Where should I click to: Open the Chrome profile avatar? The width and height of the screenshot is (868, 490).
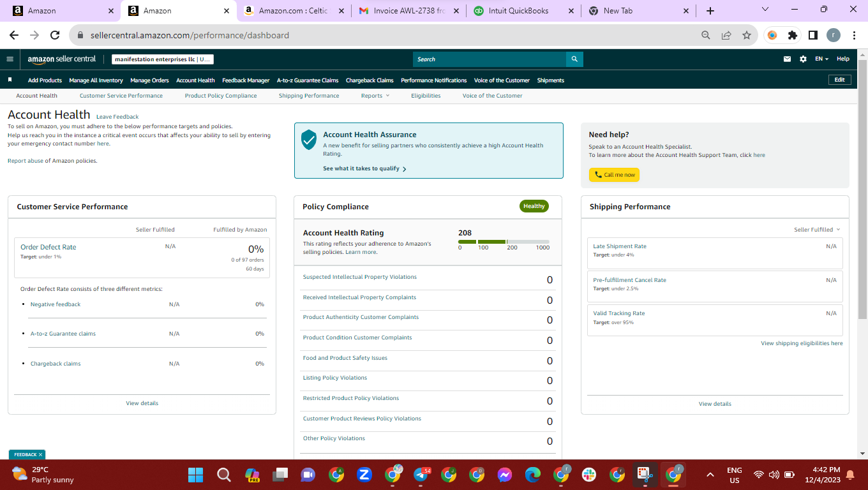coord(834,35)
